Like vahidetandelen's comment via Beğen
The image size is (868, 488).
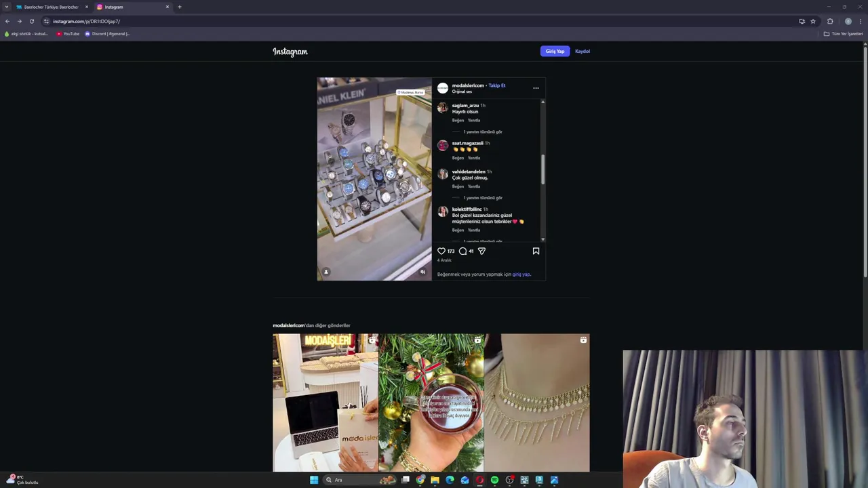[x=458, y=186]
